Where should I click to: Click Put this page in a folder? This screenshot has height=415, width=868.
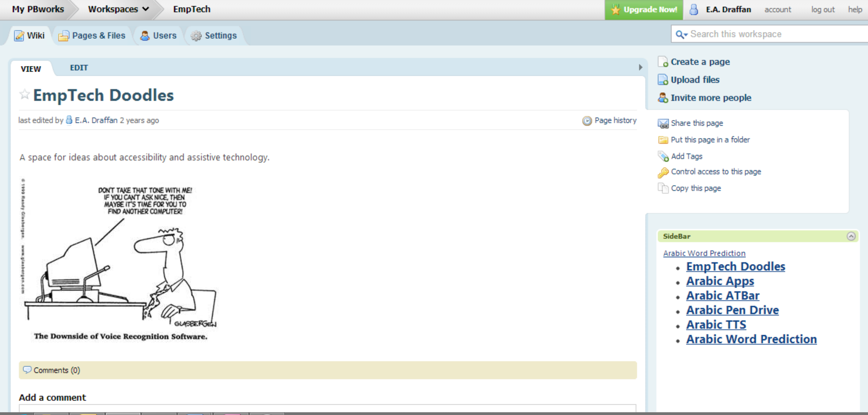710,140
